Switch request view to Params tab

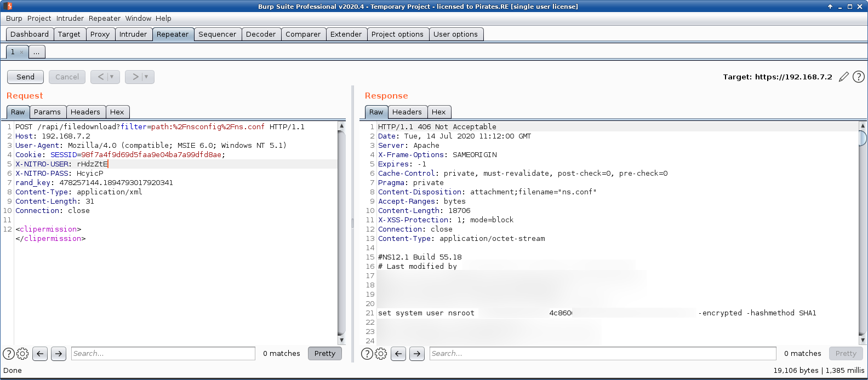(47, 112)
